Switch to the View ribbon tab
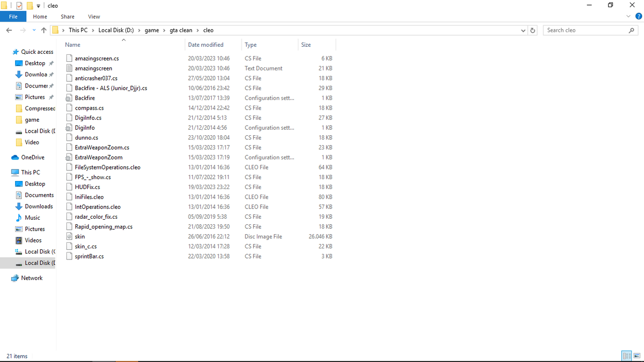This screenshot has width=644, height=362. (94, 17)
